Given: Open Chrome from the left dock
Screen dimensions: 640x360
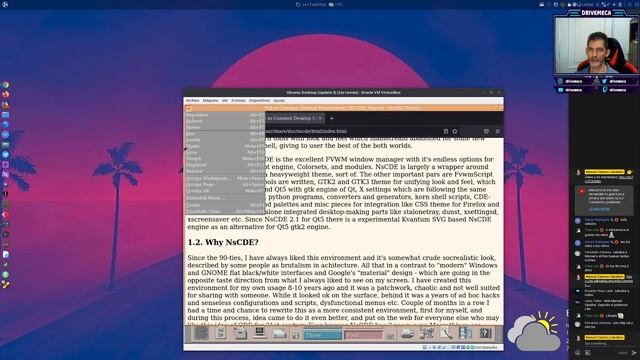Looking at the screenshot, I should [5, 85].
